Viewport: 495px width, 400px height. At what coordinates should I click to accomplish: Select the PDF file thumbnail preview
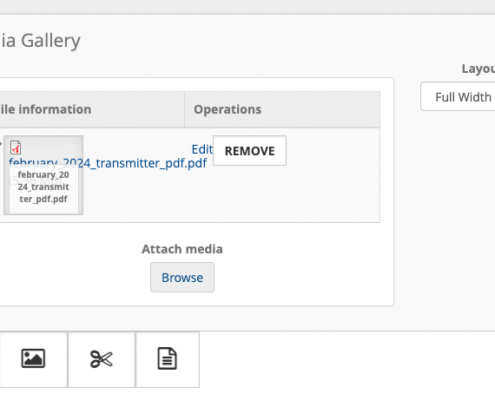pos(43,175)
